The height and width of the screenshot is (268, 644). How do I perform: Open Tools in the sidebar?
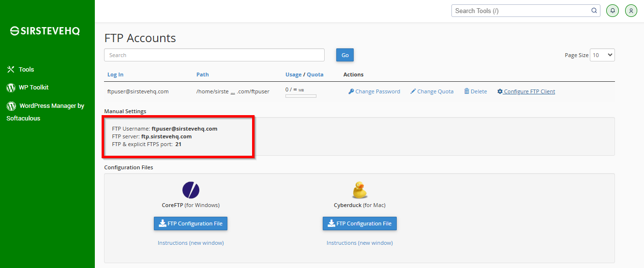26,70
